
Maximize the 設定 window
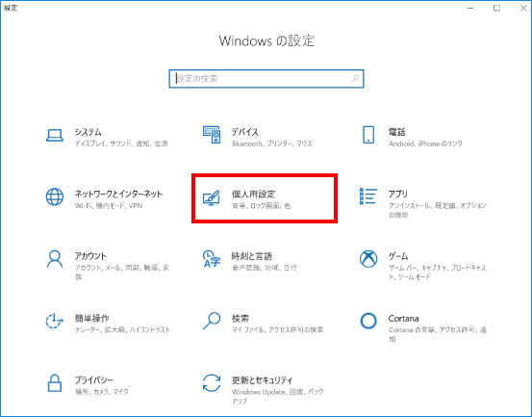(x=496, y=8)
